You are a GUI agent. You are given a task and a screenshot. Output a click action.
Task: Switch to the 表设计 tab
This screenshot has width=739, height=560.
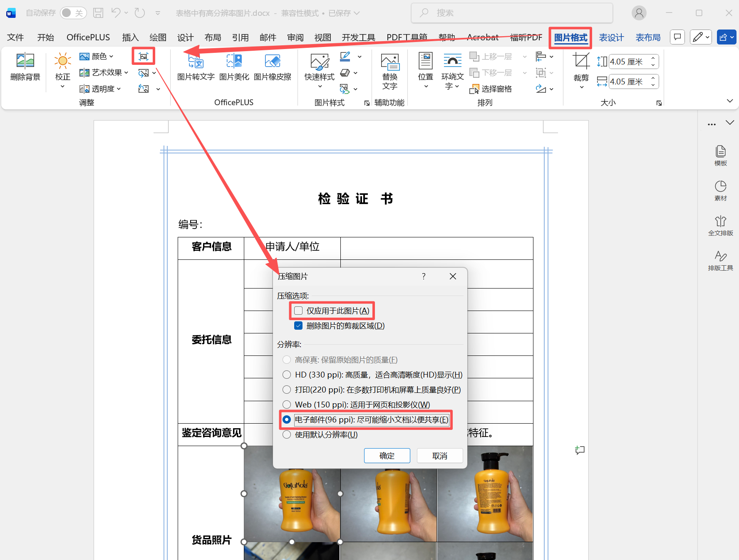pos(611,37)
